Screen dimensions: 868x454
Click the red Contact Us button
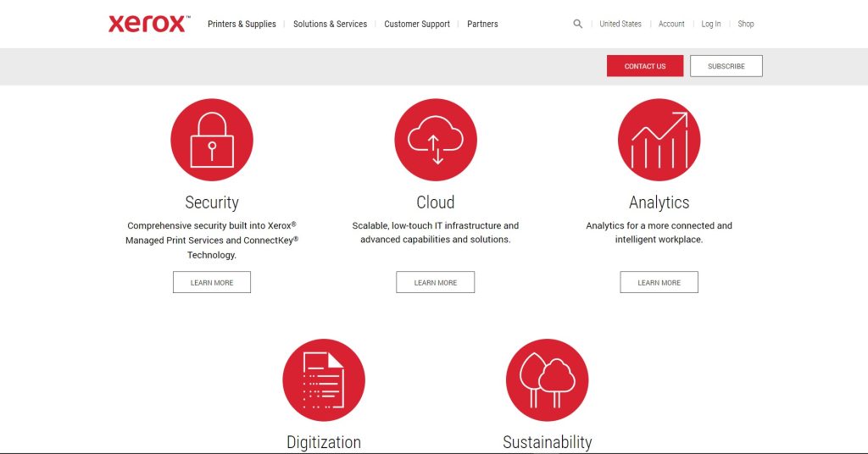pos(645,66)
